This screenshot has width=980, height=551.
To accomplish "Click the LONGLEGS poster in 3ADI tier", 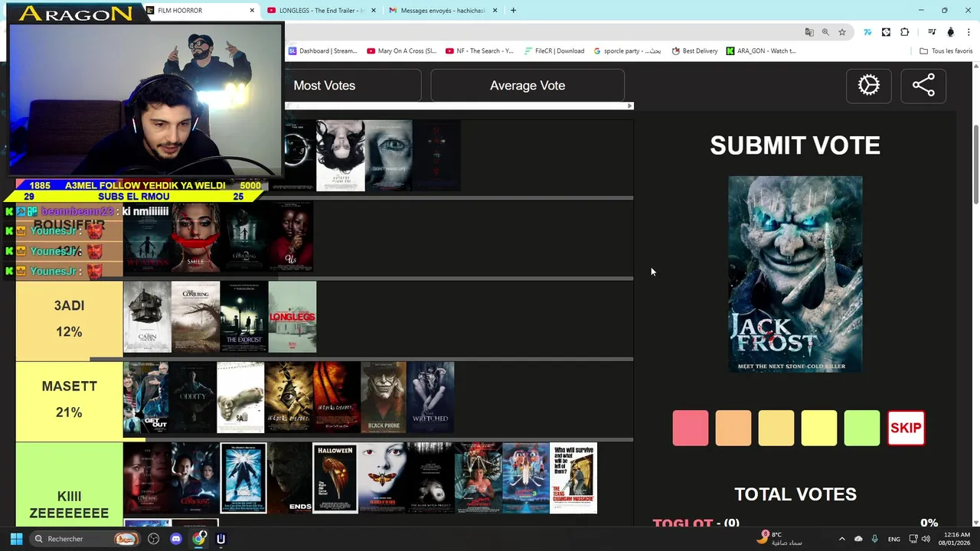I will point(292,317).
